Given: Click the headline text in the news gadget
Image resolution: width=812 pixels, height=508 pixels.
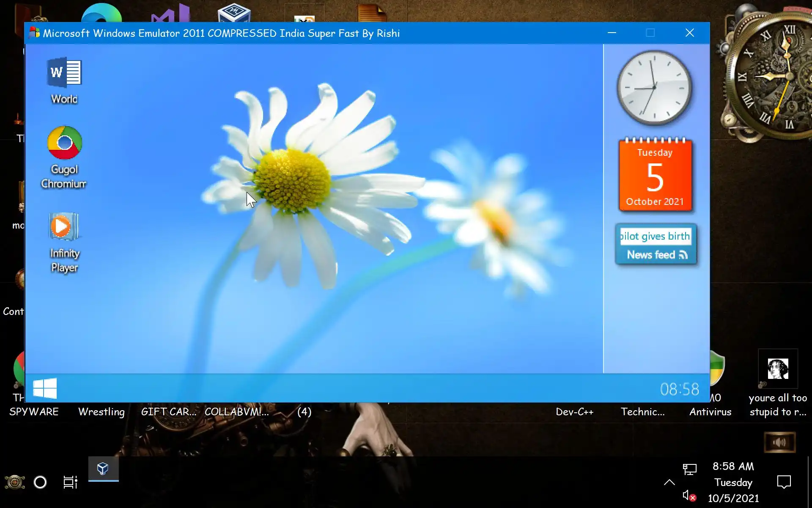Looking at the screenshot, I should [655, 236].
